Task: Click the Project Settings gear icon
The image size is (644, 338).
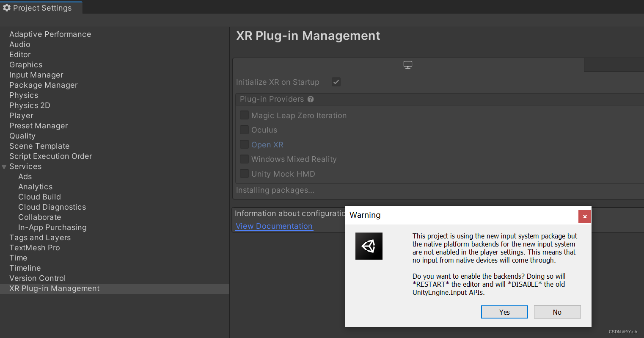Action: 7,8
